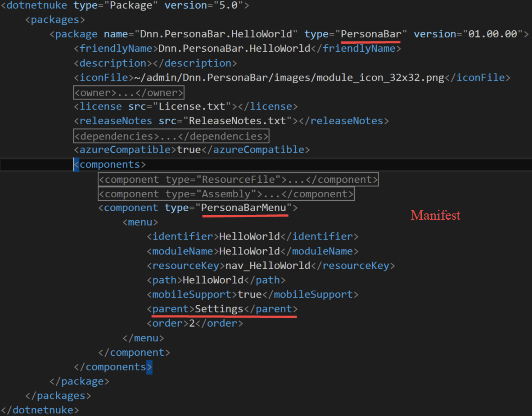The width and height of the screenshot is (532, 416).
Task: Select true inside mobileSupport
Action: coord(250,294)
